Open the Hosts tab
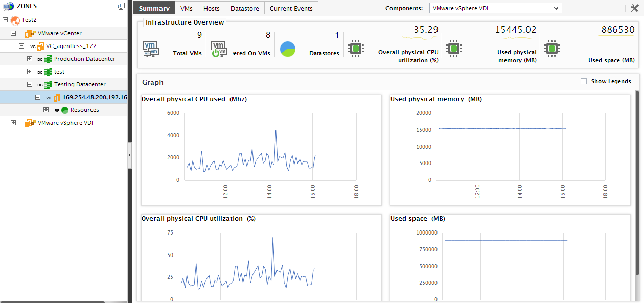This screenshot has width=644, height=303. click(212, 8)
